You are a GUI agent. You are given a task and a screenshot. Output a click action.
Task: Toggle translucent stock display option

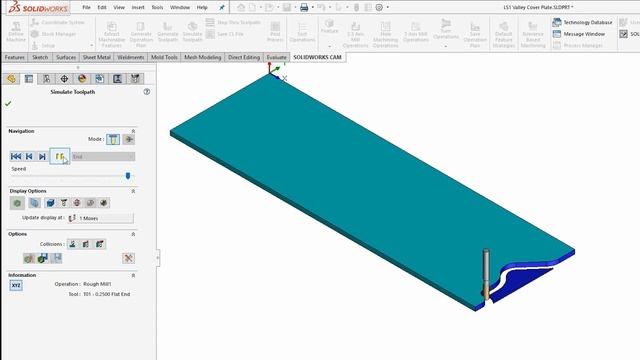pyautogui.click(x=35, y=203)
